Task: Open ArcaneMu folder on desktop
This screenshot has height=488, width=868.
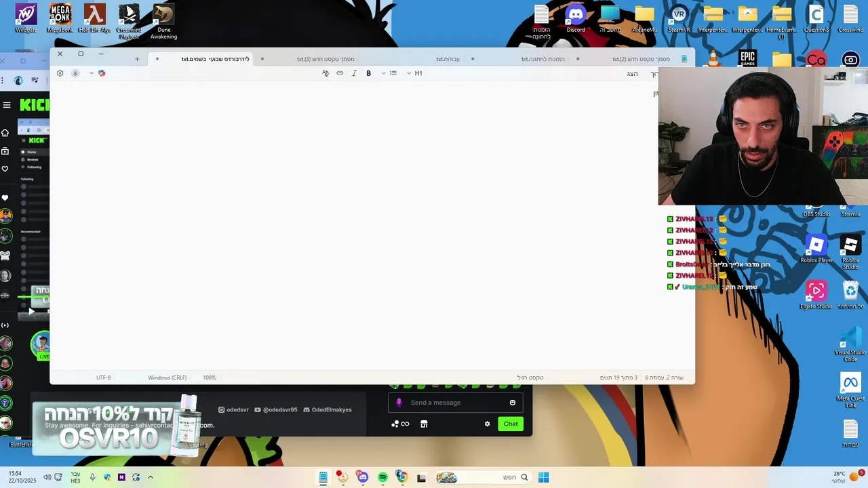Action: (x=644, y=18)
